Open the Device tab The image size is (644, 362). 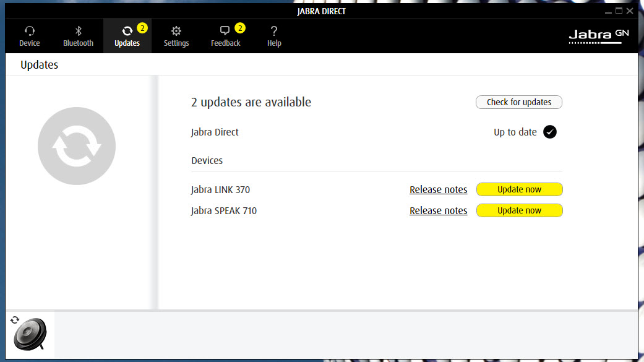(30, 36)
